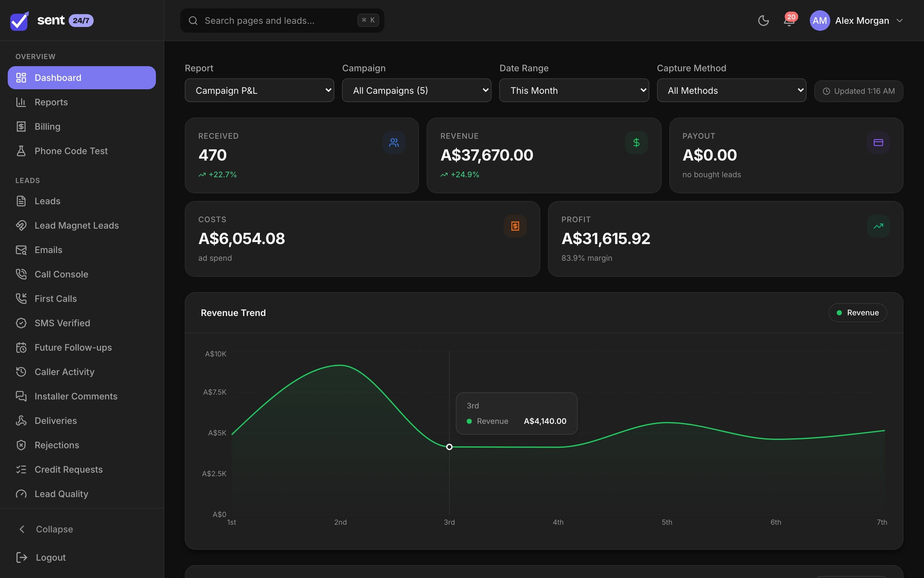The height and width of the screenshot is (578, 924).
Task: Click the ⌘ K shortcut hint
Action: (x=368, y=20)
